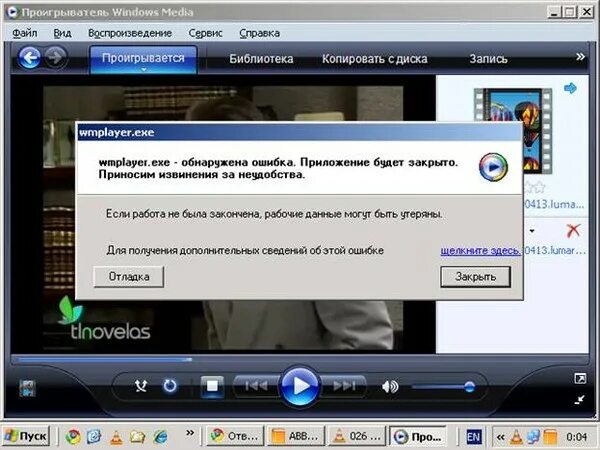Click the red X in the playlist pane
The height and width of the screenshot is (450, 600).
573,231
